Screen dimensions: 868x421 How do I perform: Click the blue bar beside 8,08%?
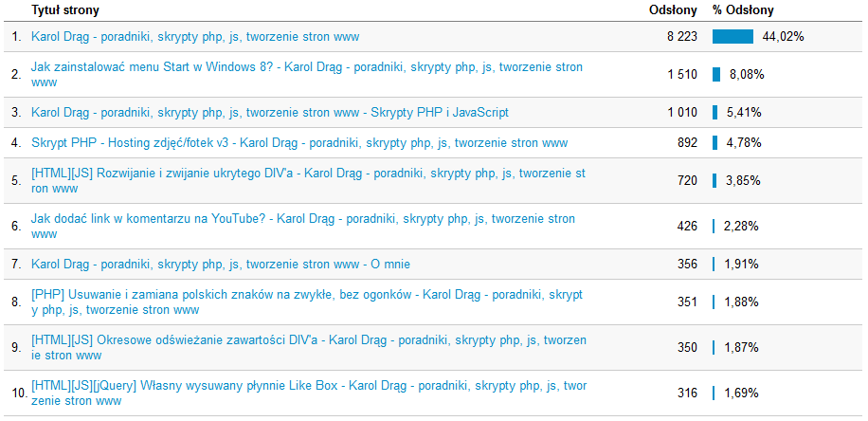716,74
